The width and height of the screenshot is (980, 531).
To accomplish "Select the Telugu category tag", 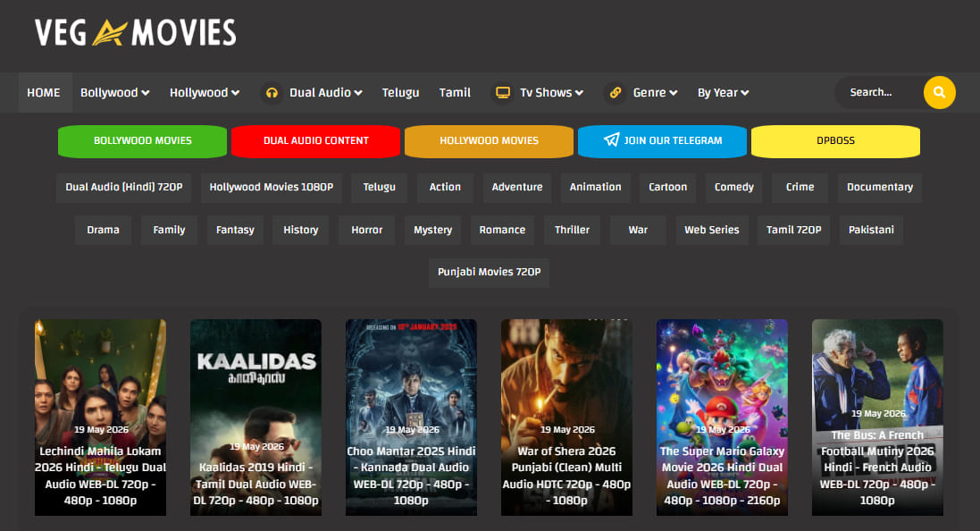I will [x=380, y=188].
